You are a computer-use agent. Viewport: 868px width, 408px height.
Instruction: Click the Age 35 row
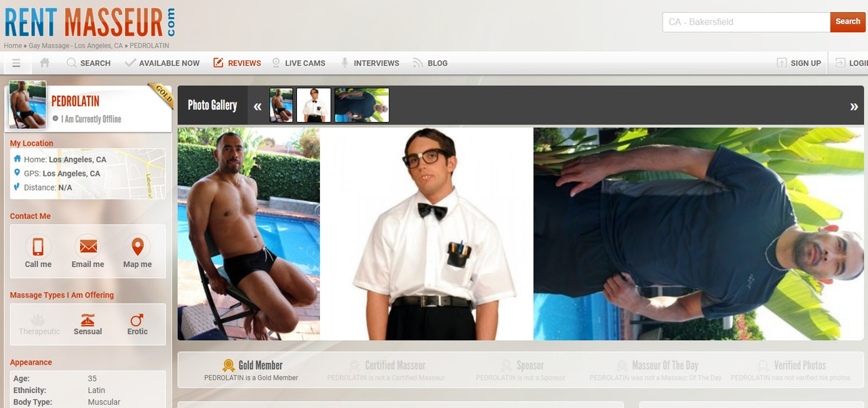click(x=87, y=379)
